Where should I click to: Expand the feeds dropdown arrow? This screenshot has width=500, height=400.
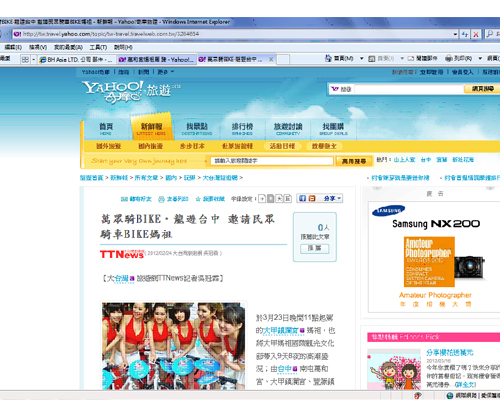(402, 59)
